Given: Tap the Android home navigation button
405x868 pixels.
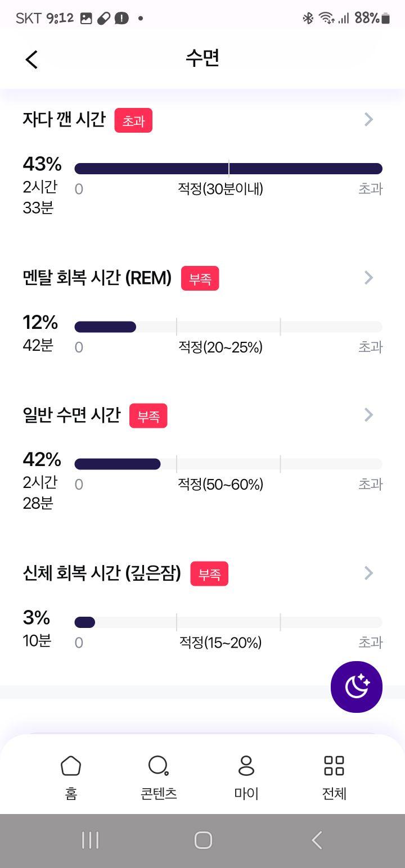Looking at the screenshot, I should pyautogui.click(x=203, y=840).
